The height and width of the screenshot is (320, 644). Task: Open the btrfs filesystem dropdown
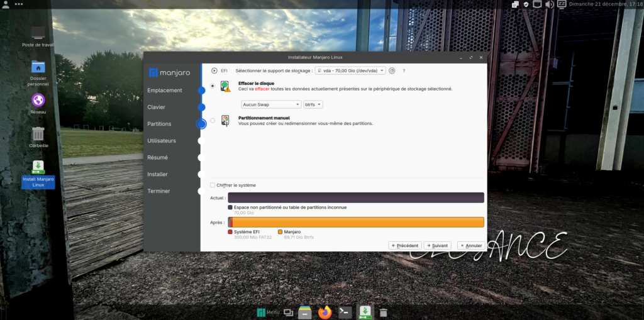pos(313,105)
